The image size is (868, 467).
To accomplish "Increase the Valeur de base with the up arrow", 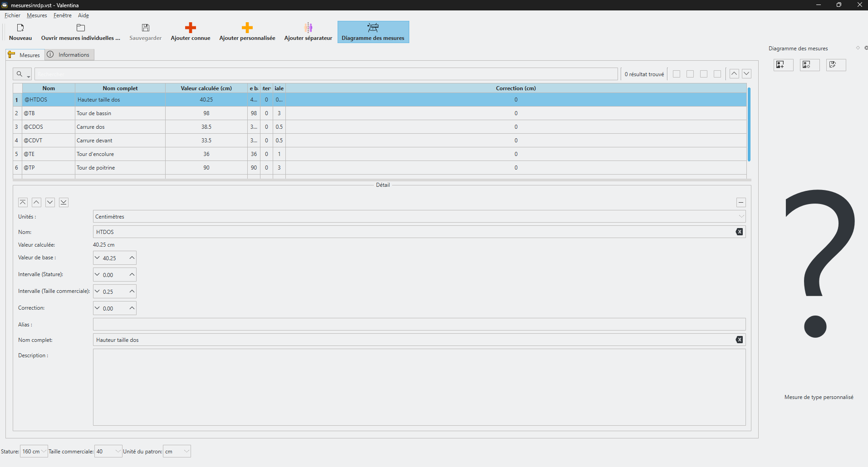I will pyautogui.click(x=132, y=258).
